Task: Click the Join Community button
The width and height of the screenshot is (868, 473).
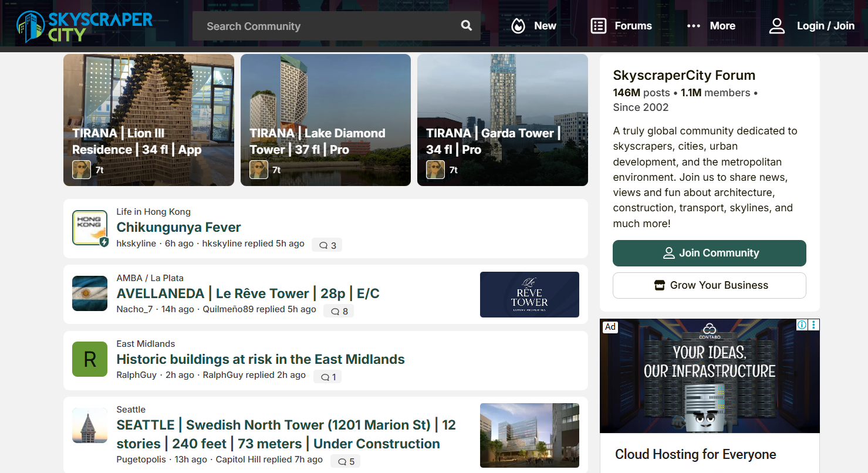Action: pyautogui.click(x=710, y=253)
